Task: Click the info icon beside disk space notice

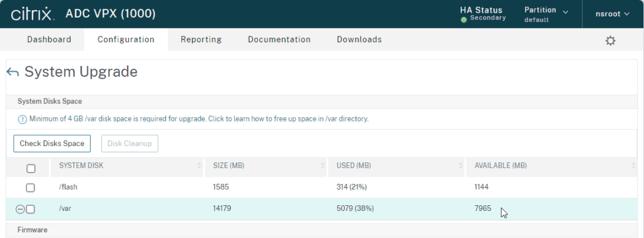Action: [x=22, y=120]
